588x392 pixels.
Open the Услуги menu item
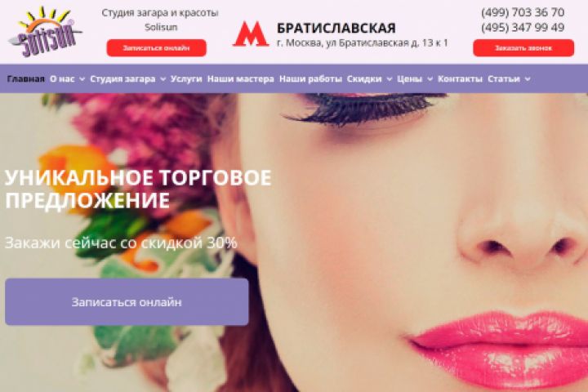click(186, 78)
